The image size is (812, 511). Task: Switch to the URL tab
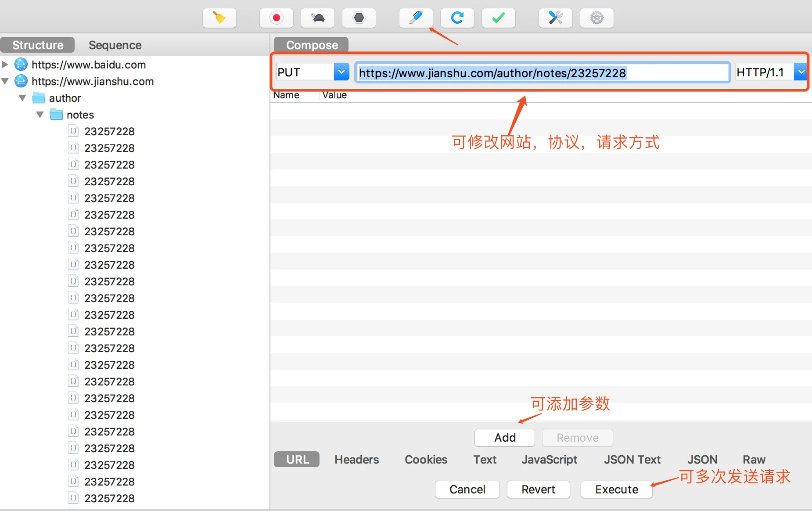[x=297, y=460]
